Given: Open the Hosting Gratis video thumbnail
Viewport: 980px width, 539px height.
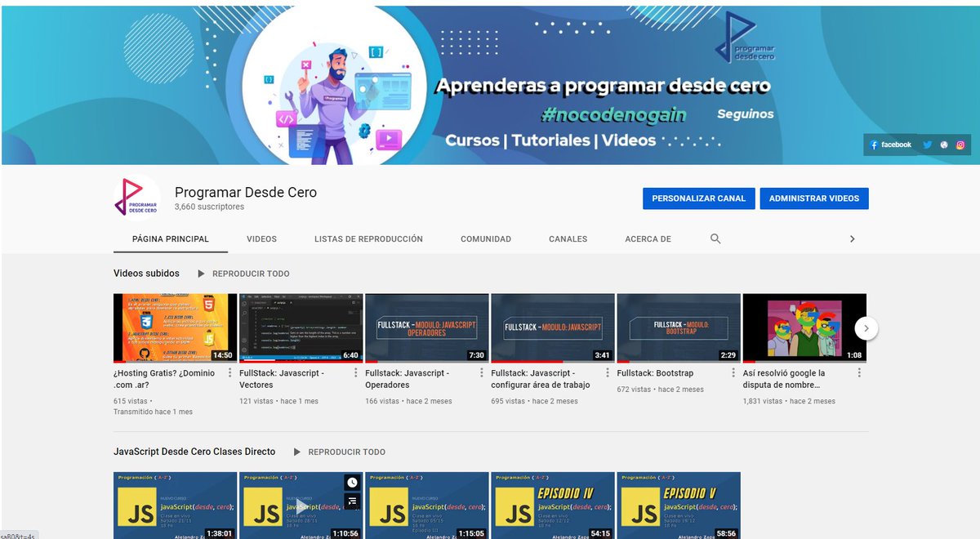Looking at the screenshot, I should 176,328.
